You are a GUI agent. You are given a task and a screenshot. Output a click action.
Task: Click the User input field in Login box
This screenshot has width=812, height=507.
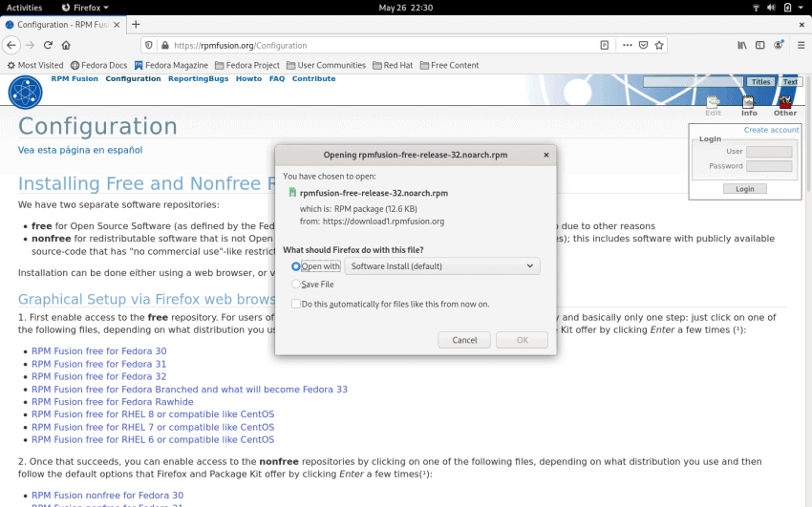click(768, 151)
